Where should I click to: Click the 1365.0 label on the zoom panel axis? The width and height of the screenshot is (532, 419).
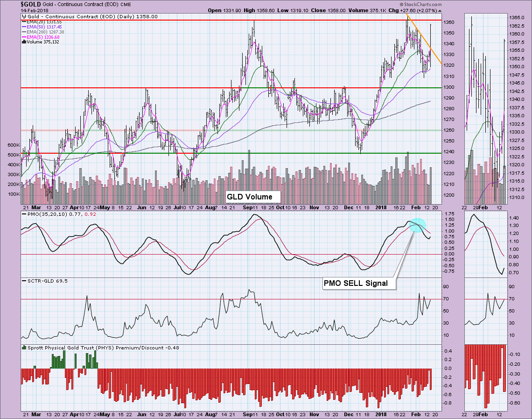tap(517, 17)
